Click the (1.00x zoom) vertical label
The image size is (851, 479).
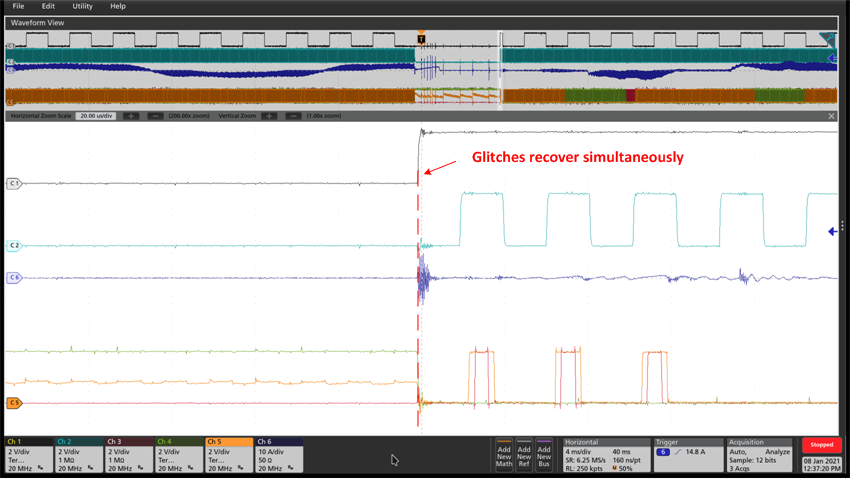pos(324,116)
